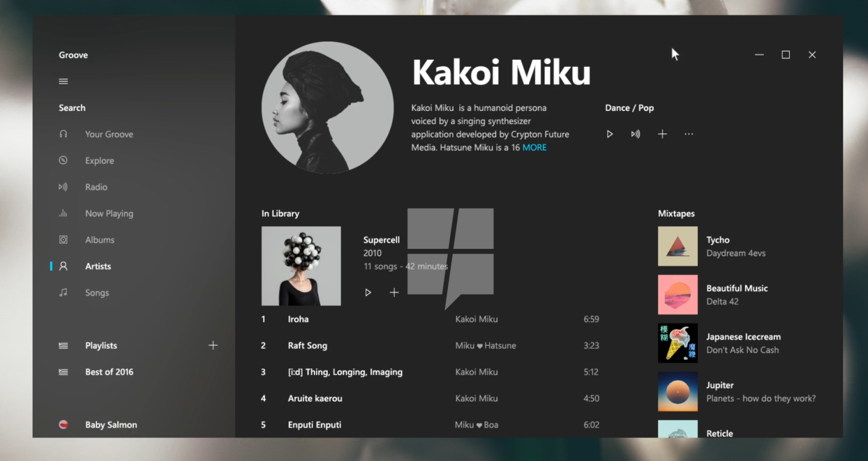The image size is (868, 461).
Task: Add Kakoi Miku using the plus icon
Action: 662,134
